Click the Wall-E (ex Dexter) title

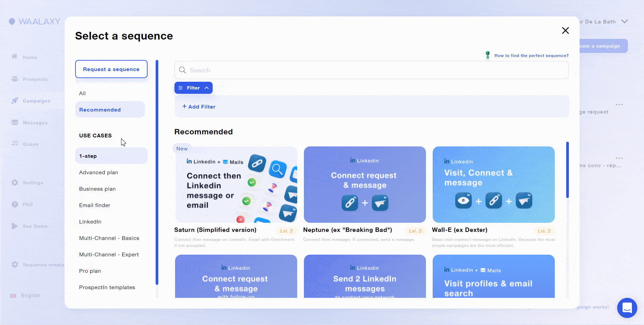click(x=460, y=230)
